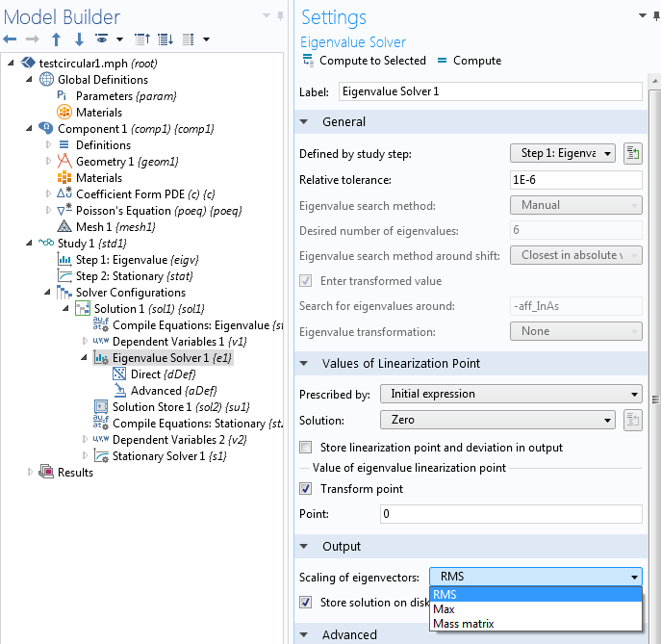Click Compute to Selected

(x=364, y=61)
